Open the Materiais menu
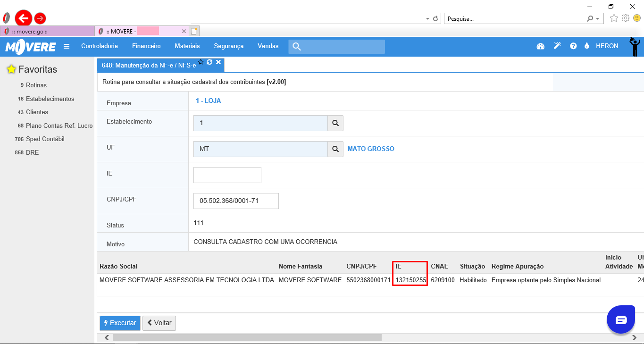Screen dimensions: 644x344 click(x=187, y=46)
